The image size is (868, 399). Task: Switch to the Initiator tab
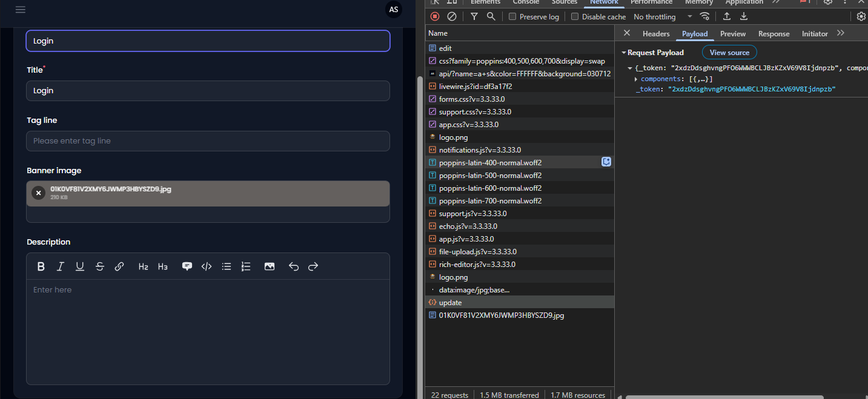(x=815, y=34)
